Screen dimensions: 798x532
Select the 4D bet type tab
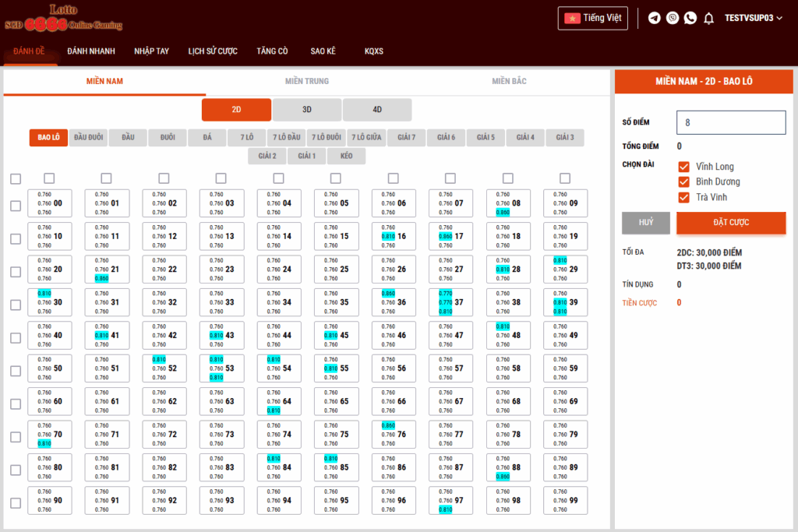(377, 110)
